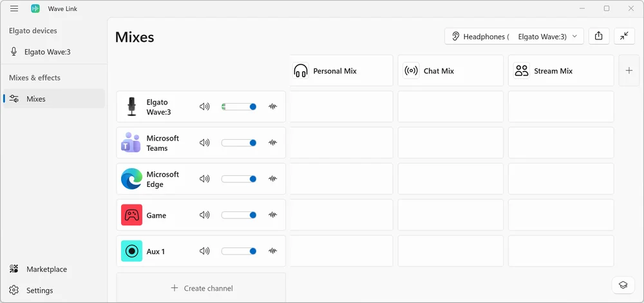Select the Elgato Wave:3 device in sidebar
This screenshot has width=644, height=303.
click(x=53, y=52)
